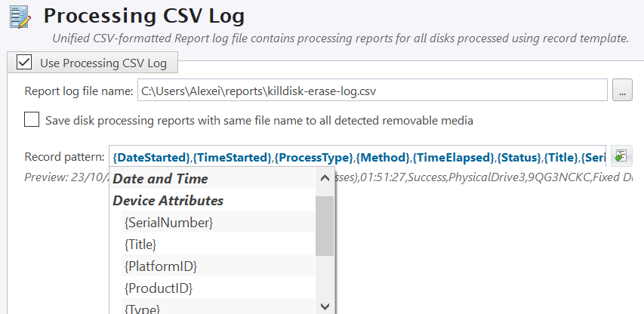Browse for report log file with ellipsis button
Screen dimensions: 644x314
[621, 91]
